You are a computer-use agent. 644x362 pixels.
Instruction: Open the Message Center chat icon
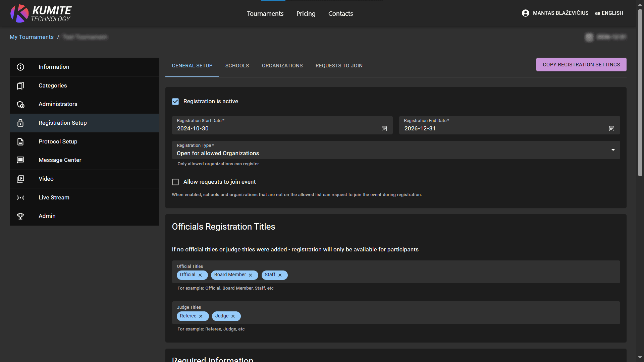point(20,160)
